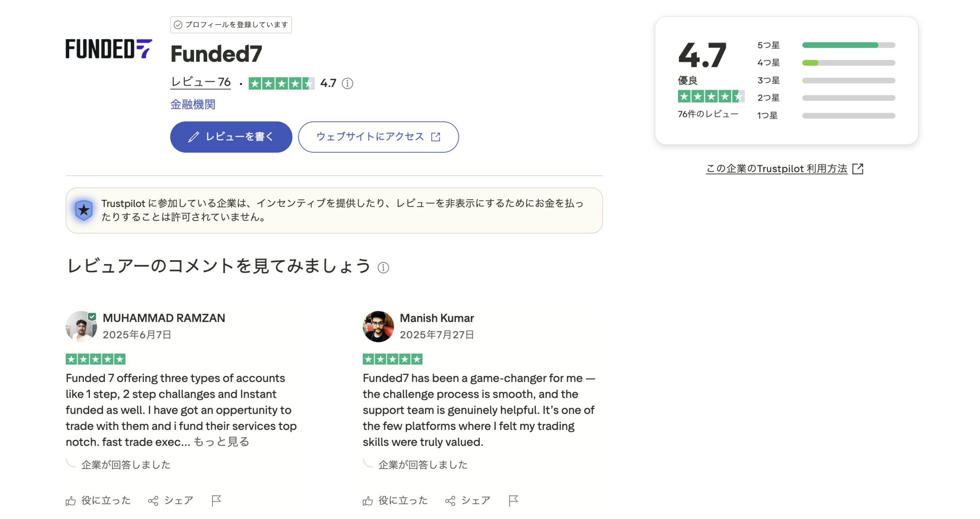Mark Muhammad Ramzan's review as helpful

98,500
